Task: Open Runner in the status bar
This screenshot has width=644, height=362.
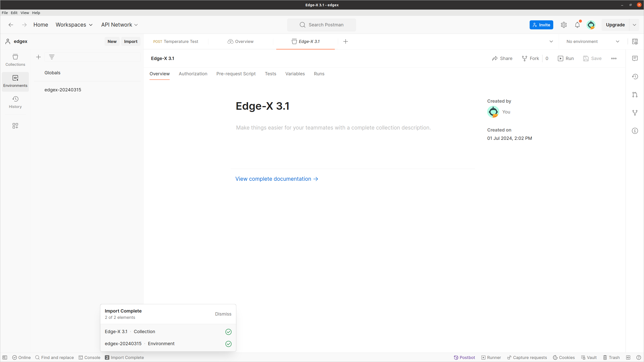Action: tap(491, 357)
